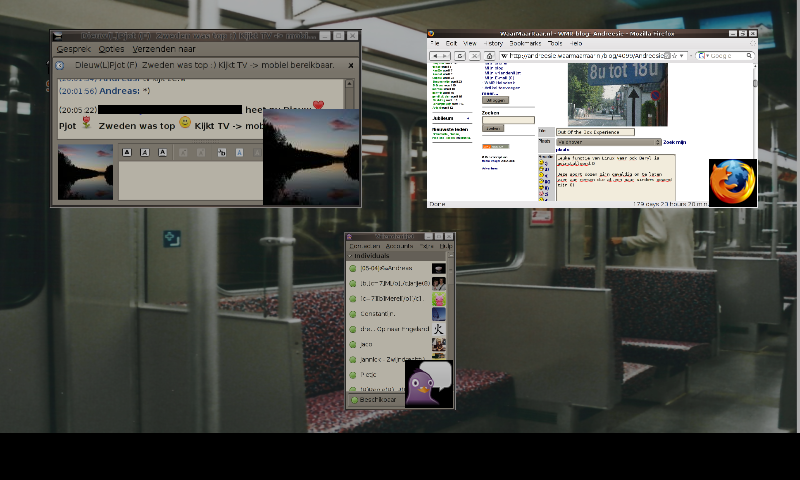Click the insert link icon in chat toolbar
Screen dimensions: 800x480
(221, 152)
